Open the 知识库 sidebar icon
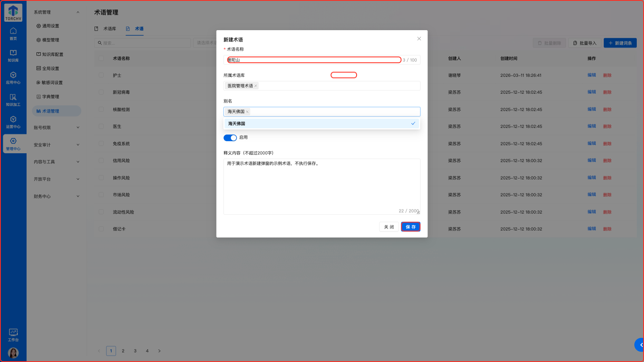 pos(13,56)
